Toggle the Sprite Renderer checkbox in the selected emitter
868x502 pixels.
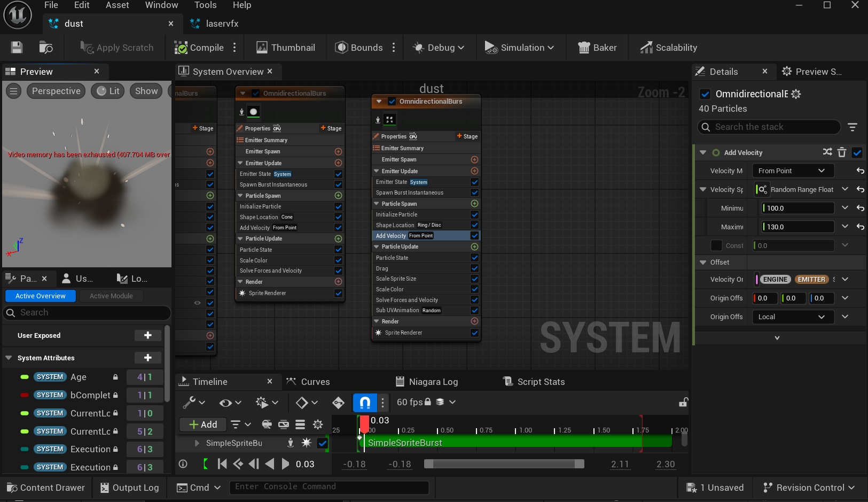point(474,333)
